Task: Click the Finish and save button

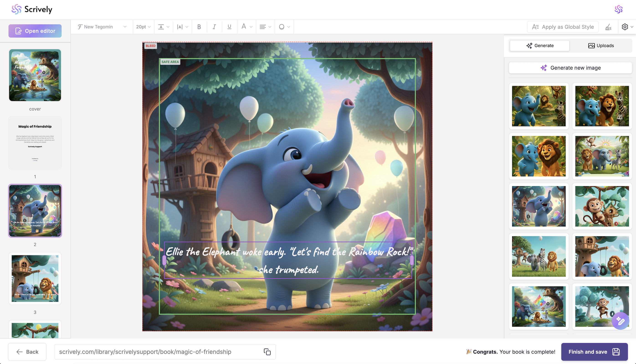Action: (594, 352)
